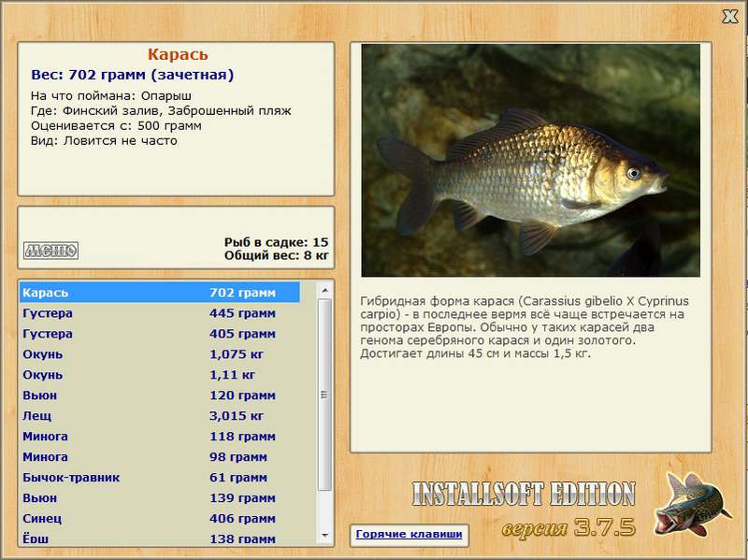748x560 pixels.
Task: Select Окунь 1,075 кг entry
Action: pos(160,354)
